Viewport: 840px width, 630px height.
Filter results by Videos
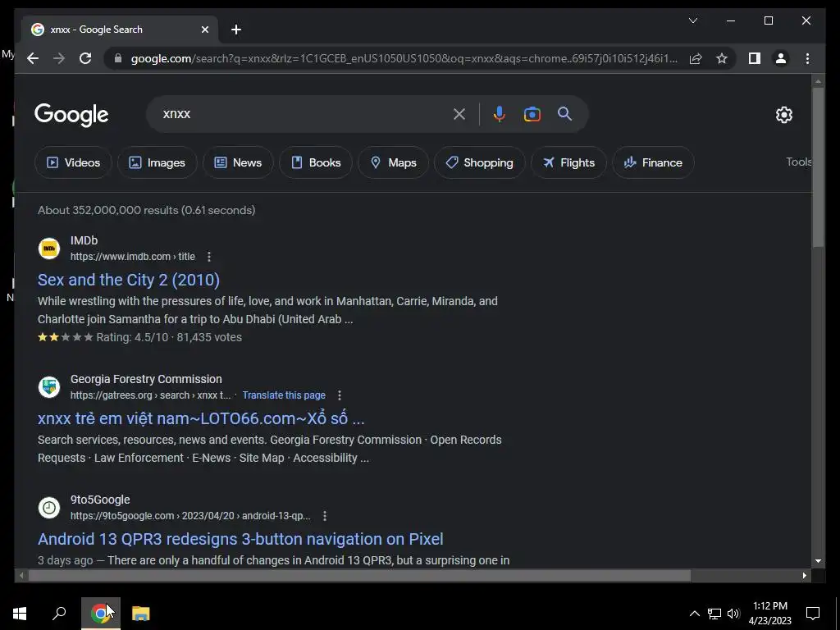tap(73, 162)
